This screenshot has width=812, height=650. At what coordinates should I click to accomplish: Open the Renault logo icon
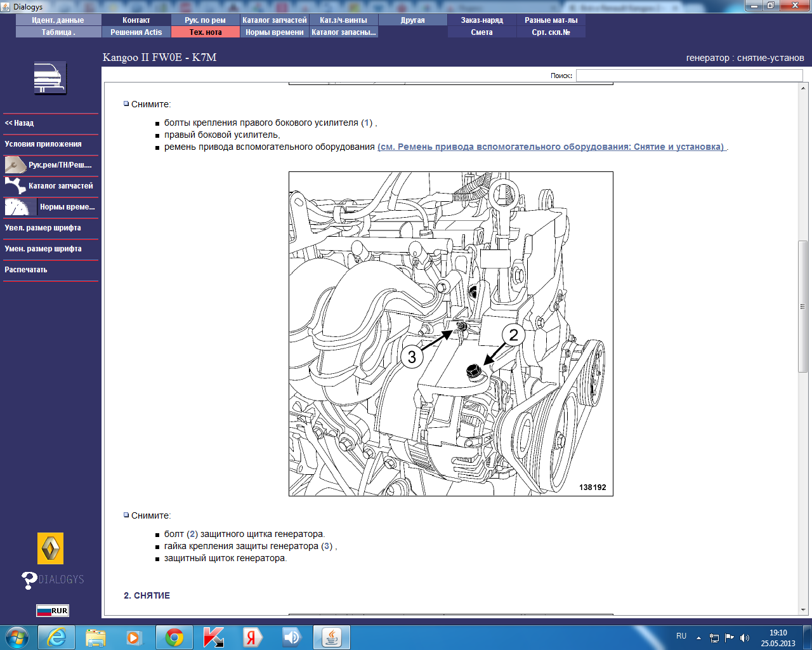50,548
